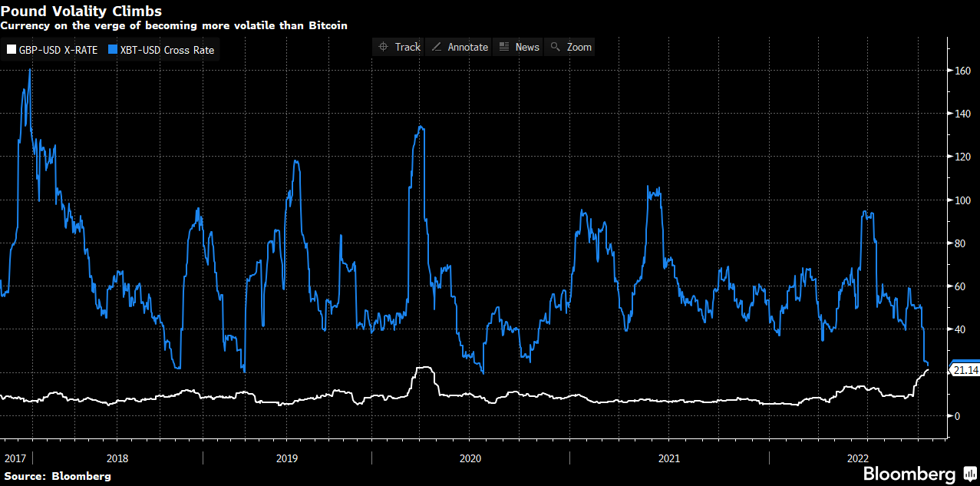
Task: Open the News toolbar label
Action: (527, 48)
